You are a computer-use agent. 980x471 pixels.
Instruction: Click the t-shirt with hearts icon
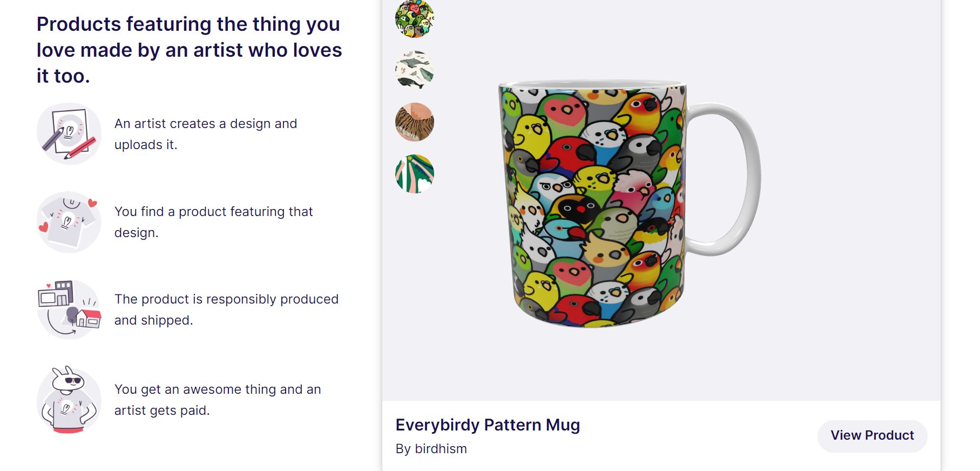pos(69,221)
